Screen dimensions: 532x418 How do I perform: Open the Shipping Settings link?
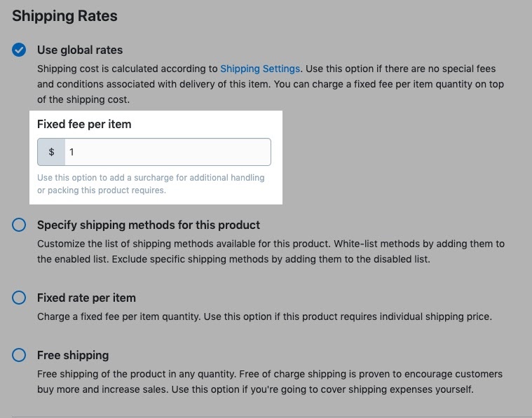[x=260, y=69]
